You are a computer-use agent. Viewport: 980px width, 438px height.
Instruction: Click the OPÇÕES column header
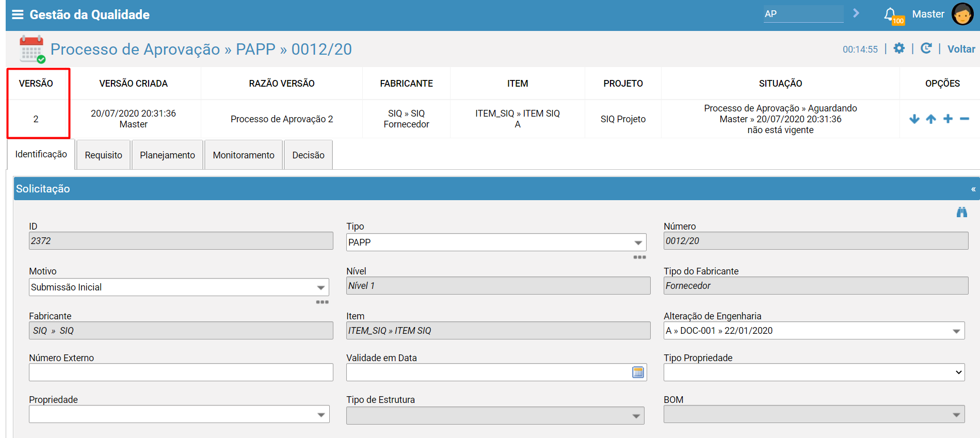[x=943, y=84]
